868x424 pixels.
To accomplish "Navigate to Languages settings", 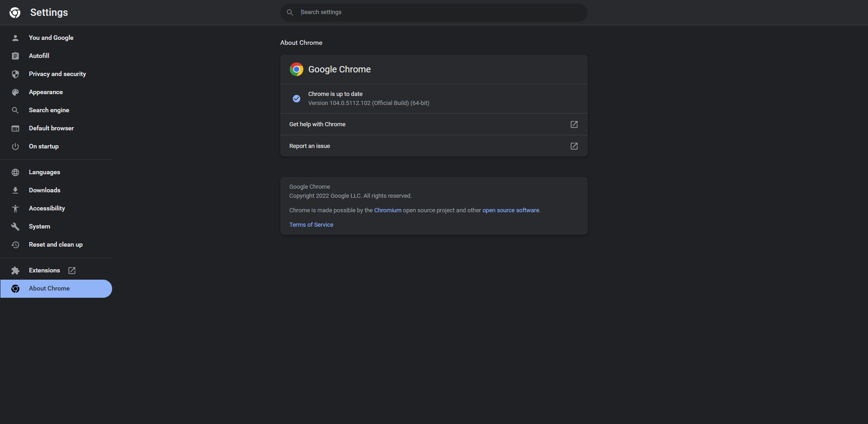I will click(57, 172).
